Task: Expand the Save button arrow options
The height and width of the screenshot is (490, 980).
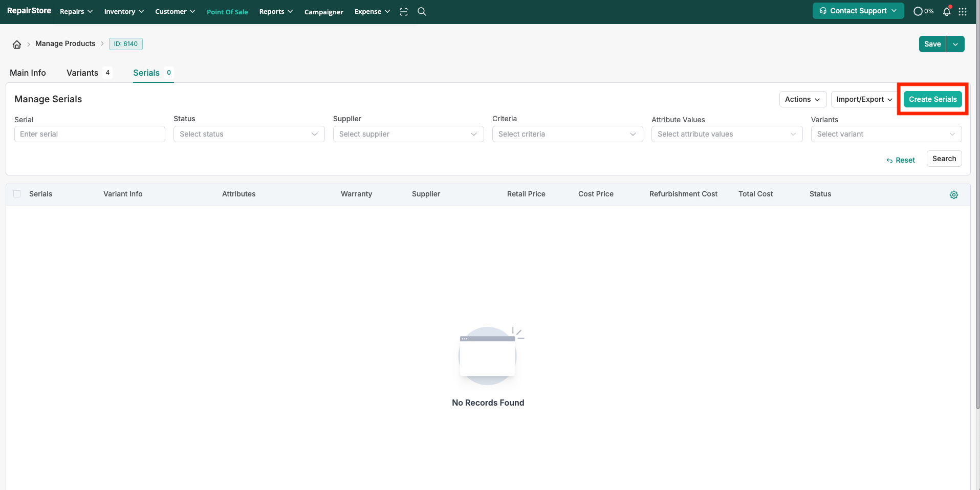Action: click(955, 44)
